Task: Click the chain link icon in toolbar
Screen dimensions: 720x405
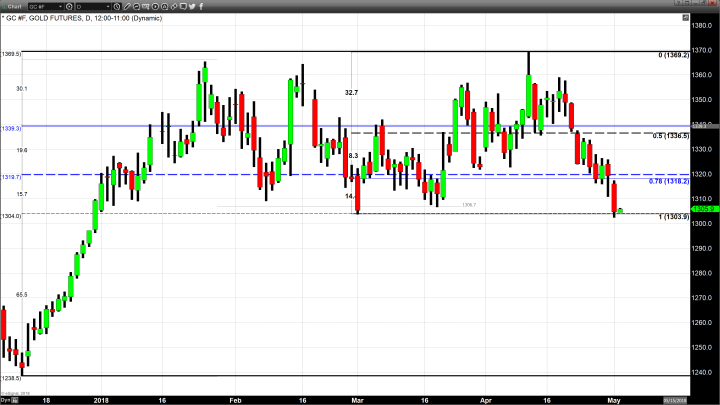Action: point(174,7)
